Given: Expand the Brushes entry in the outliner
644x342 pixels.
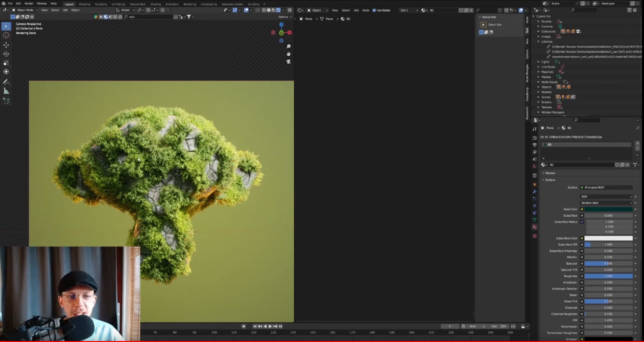Looking at the screenshot, I should coord(539,21).
